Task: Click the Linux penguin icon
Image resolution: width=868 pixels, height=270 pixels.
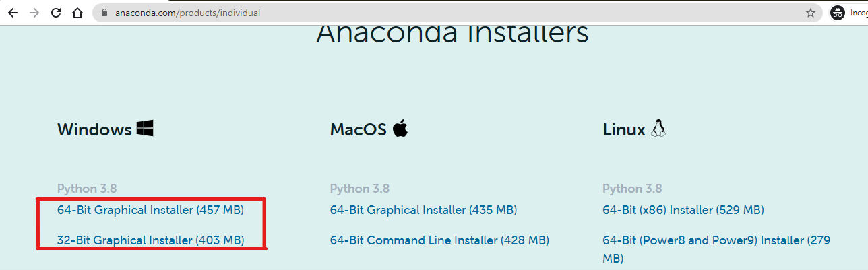Action: tap(658, 129)
